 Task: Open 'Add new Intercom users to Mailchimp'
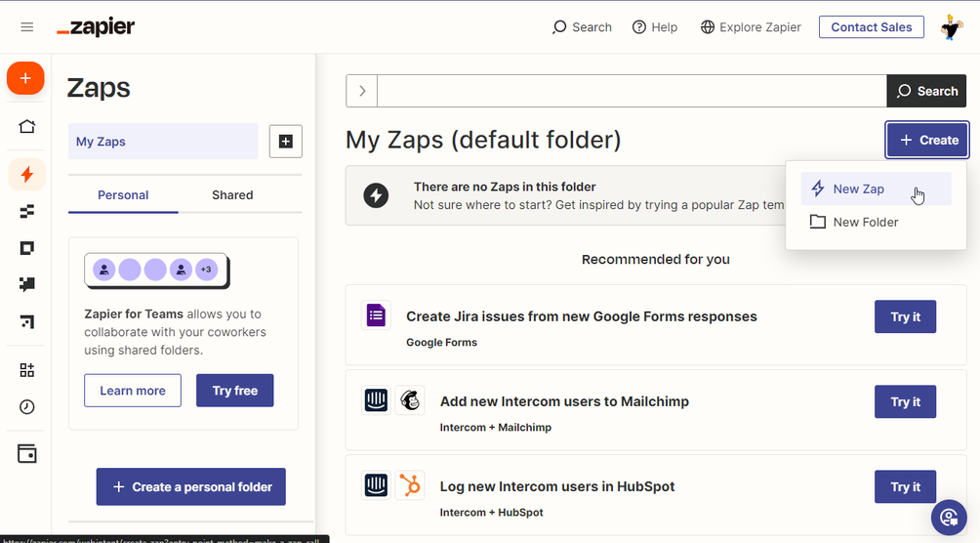[x=564, y=401]
